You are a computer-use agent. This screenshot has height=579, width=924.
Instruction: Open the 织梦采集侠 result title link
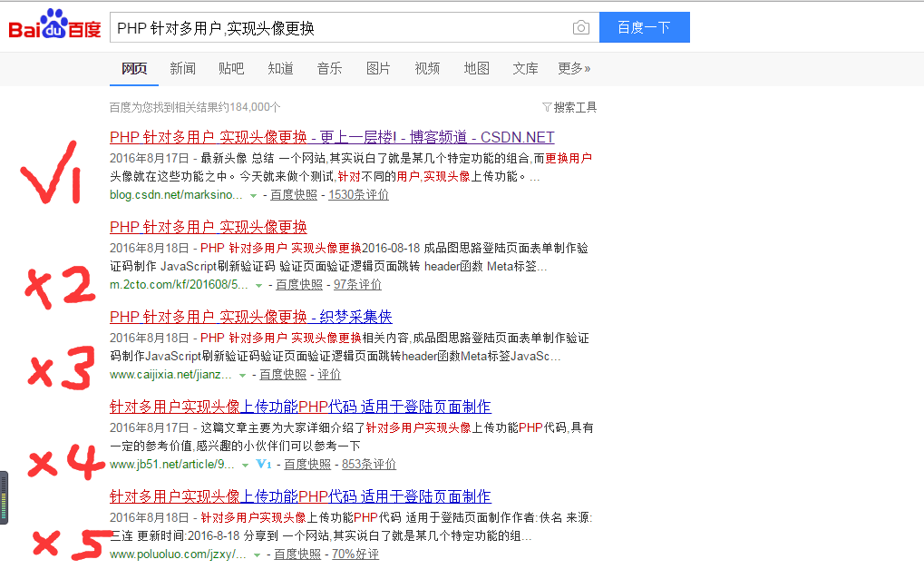point(251,317)
